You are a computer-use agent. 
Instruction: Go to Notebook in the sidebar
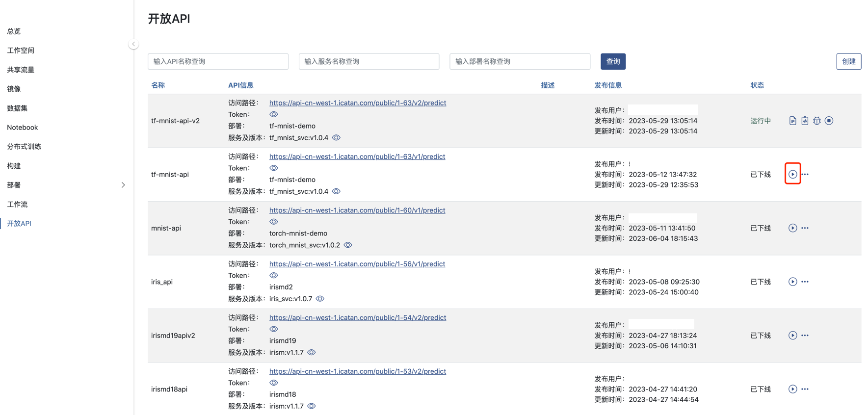23,128
